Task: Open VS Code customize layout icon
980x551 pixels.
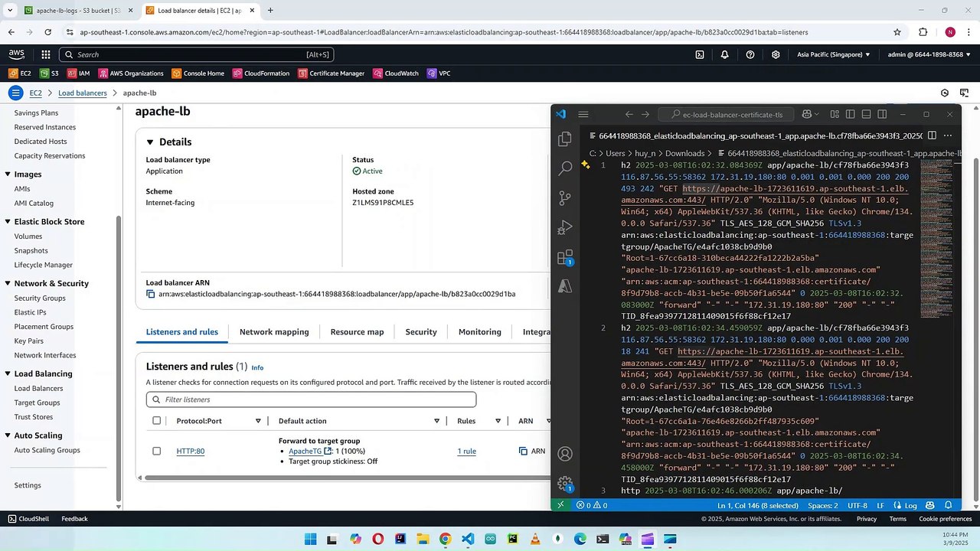Action: point(835,114)
